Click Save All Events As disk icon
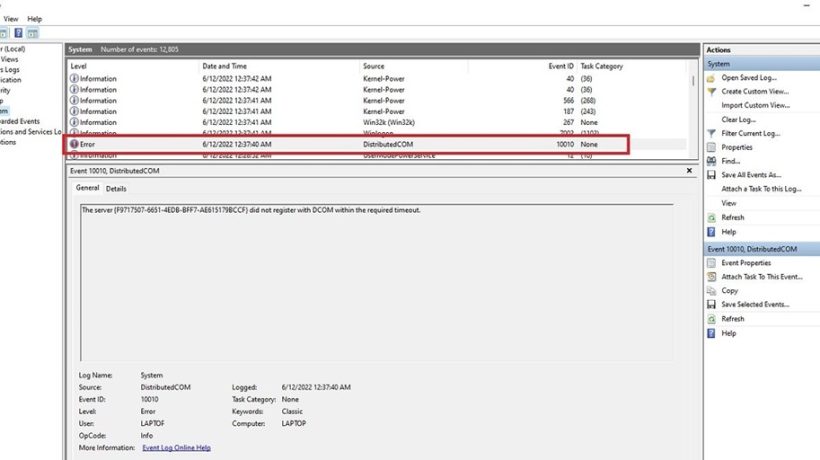This screenshot has height=460, width=820. click(711, 175)
